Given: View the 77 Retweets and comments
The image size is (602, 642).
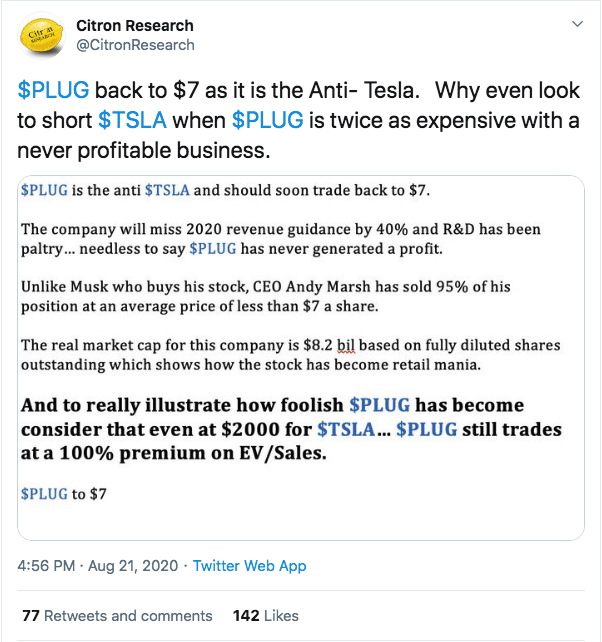Looking at the screenshot, I should point(117,615).
